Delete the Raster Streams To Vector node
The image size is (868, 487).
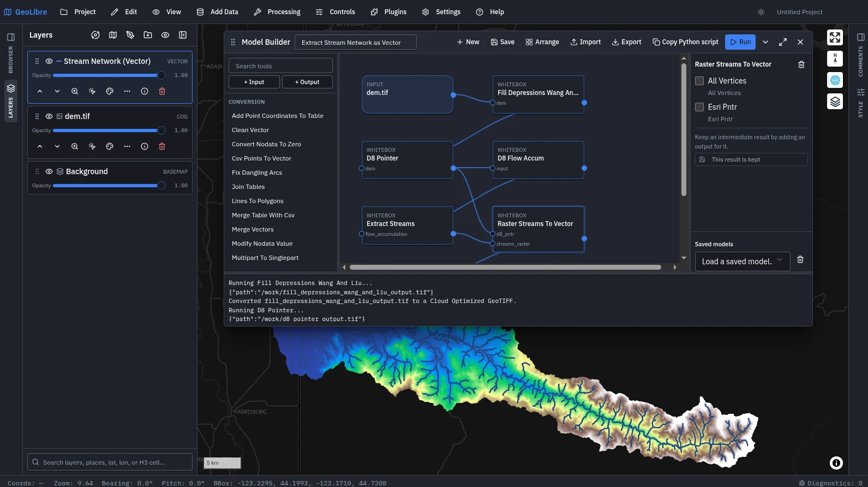(801, 64)
